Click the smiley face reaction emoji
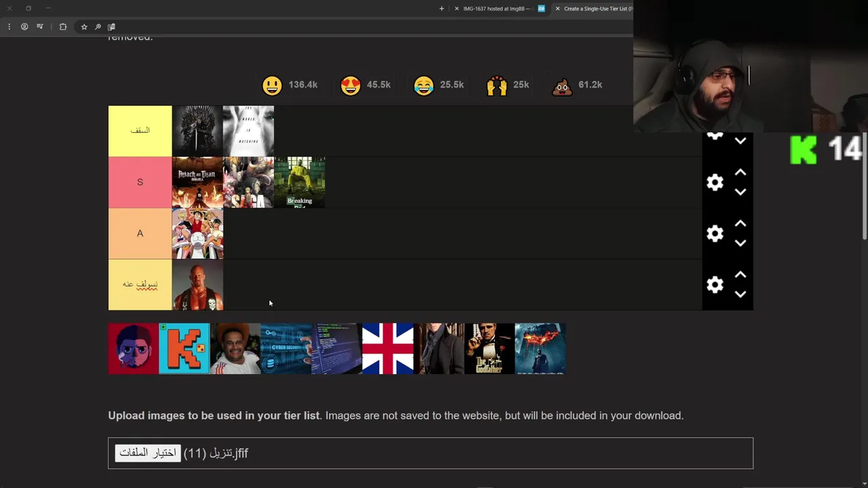This screenshot has height=488, width=868. coord(272,85)
